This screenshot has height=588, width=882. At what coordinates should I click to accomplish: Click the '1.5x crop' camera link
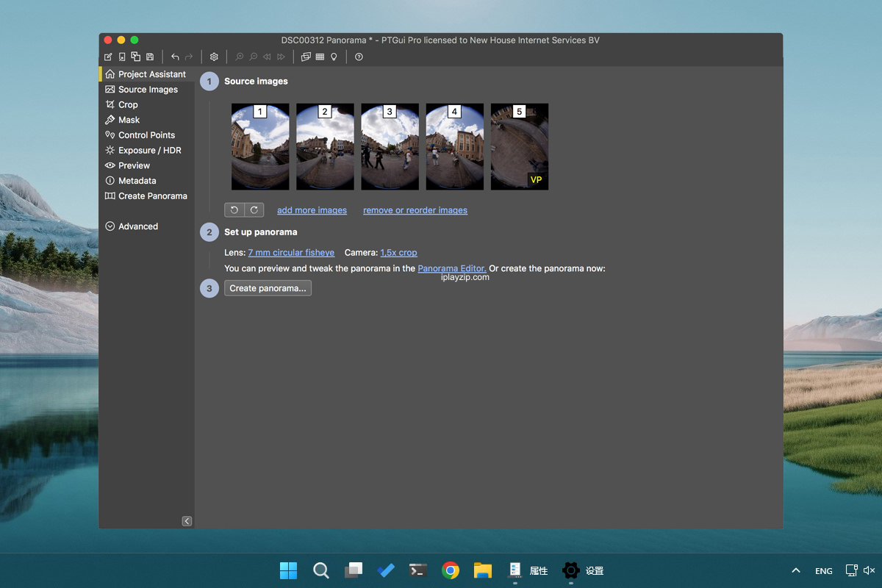398,252
